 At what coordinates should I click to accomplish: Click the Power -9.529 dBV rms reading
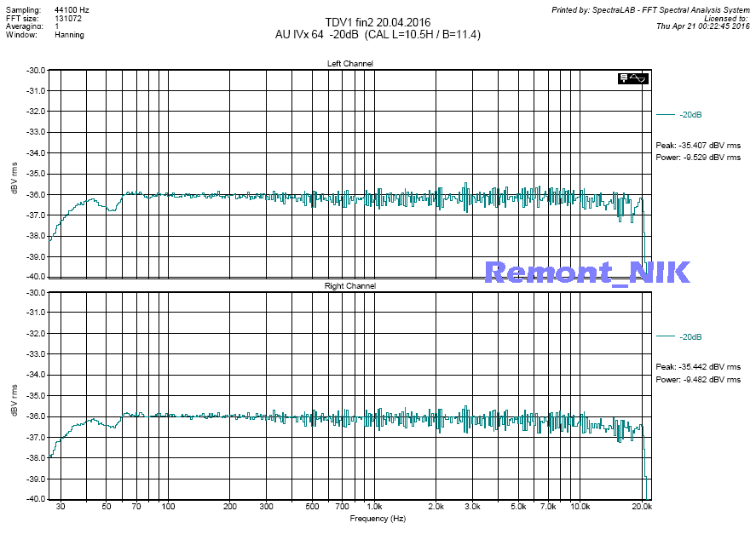[x=697, y=158]
